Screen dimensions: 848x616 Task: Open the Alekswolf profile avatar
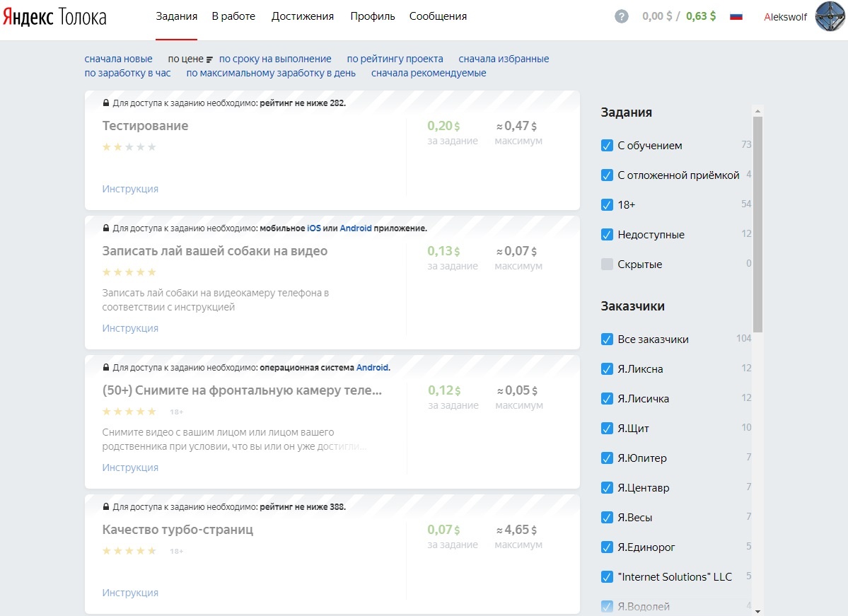(x=830, y=16)
